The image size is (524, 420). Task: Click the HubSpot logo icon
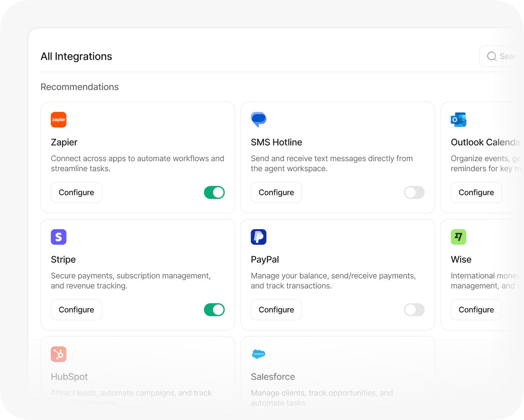(x=58, y=354)
